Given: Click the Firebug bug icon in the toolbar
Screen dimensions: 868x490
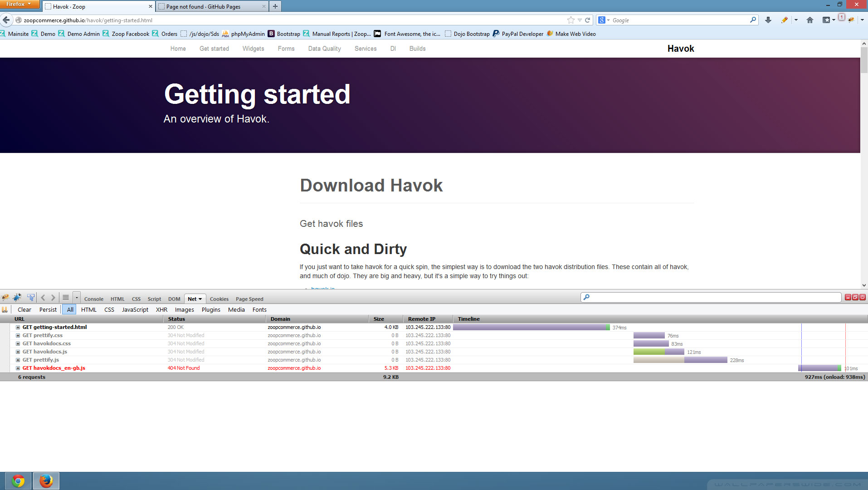Looking at the screenshot, I should pyautogui.click(x=851, y=20).
